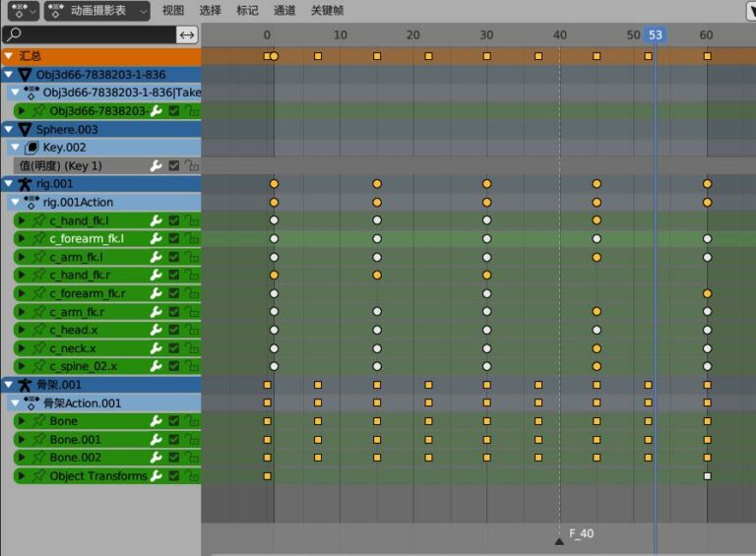
Task: Toggle mute checkbox for c_arm_fk.r
Action: tap(174, 312)
